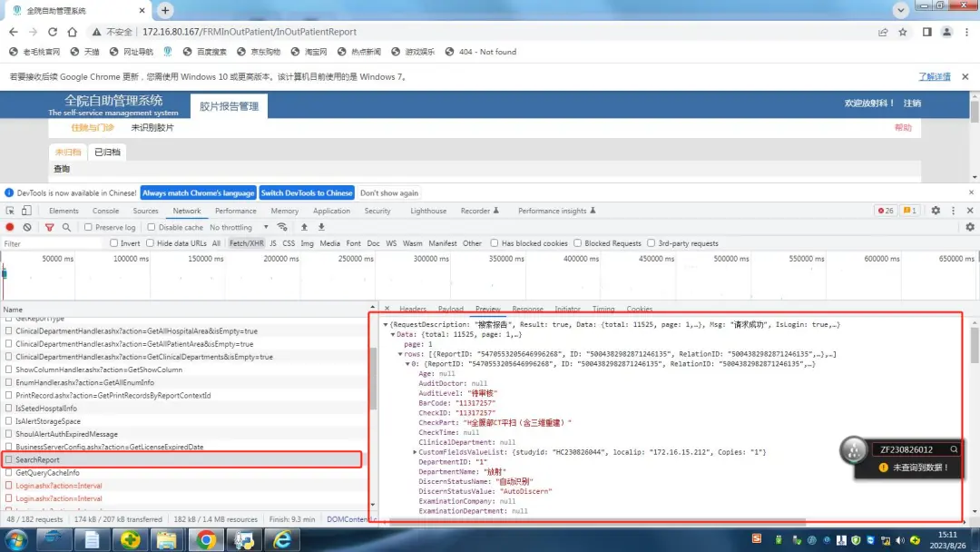Select the Headers tab
The image size is (980, 552).
pyautogui.click(x=413, y=309)
